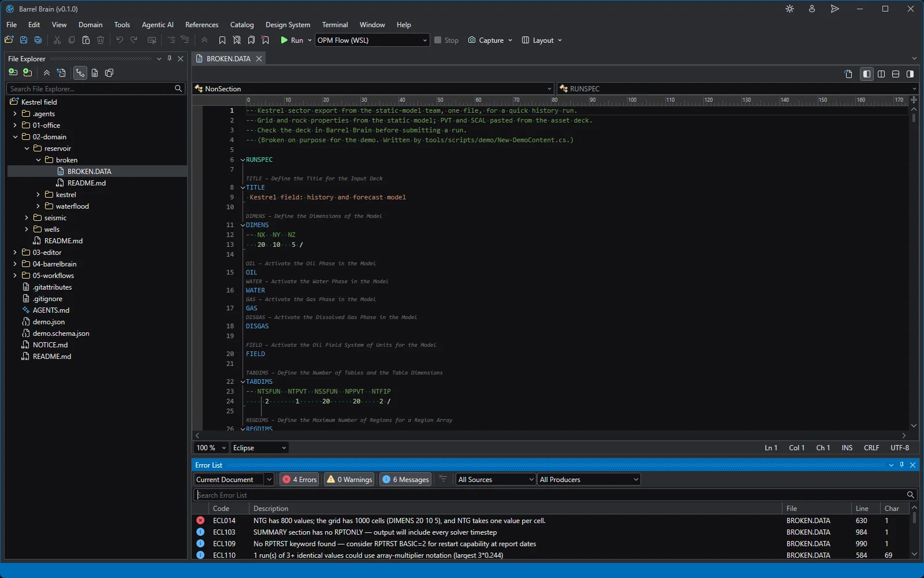Open the Catalog menu
This screenshot has height=578, width=924.
pyautogui.click(x=242, y=25)
